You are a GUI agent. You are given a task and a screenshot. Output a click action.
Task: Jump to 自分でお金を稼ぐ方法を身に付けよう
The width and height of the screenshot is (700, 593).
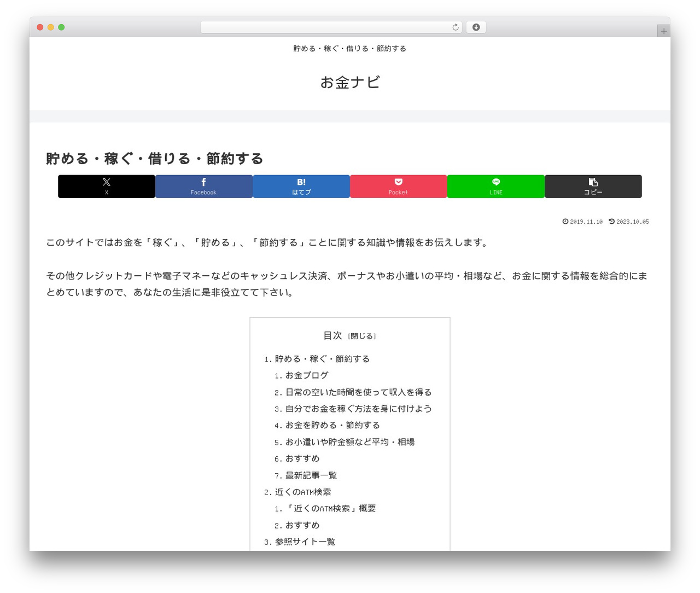[358, 409]
